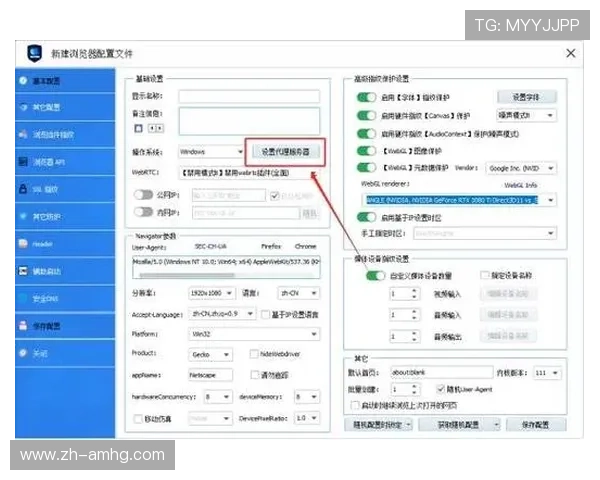
Task: Open the 分辨率 1920x1080 dropdown
Action: (x=212, y=293)
